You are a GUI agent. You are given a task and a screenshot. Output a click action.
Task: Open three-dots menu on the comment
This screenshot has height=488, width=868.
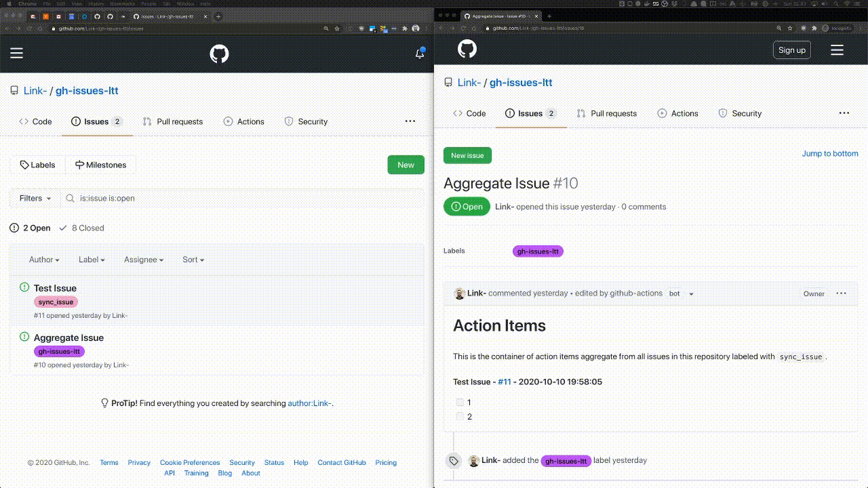(841, 293)
